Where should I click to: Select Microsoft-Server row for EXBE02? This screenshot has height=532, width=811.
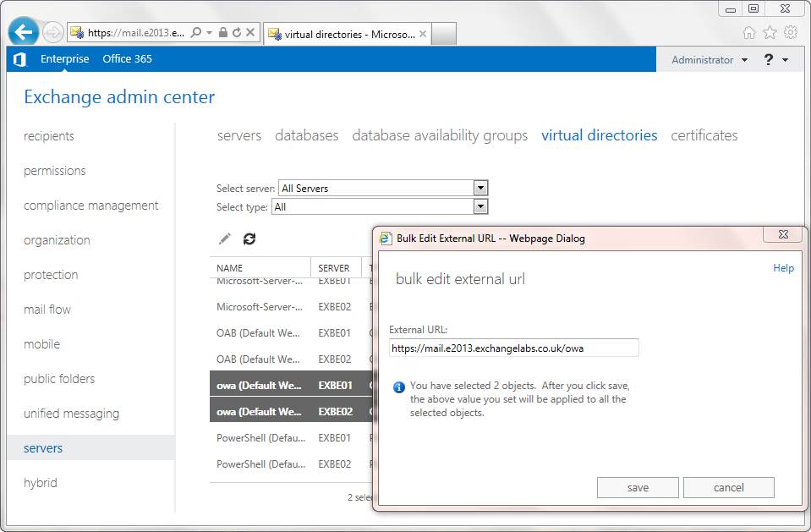click(x=291, y=307)
